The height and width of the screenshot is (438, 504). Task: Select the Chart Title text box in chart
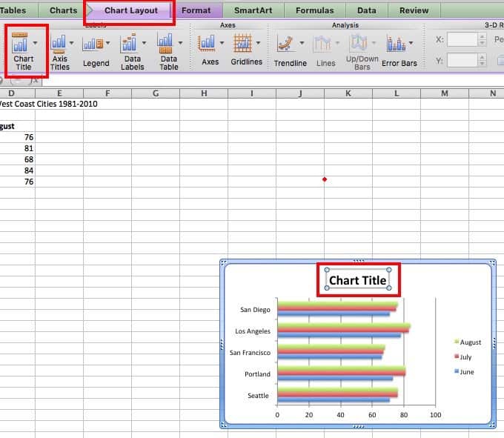click(x=358, y=280)
